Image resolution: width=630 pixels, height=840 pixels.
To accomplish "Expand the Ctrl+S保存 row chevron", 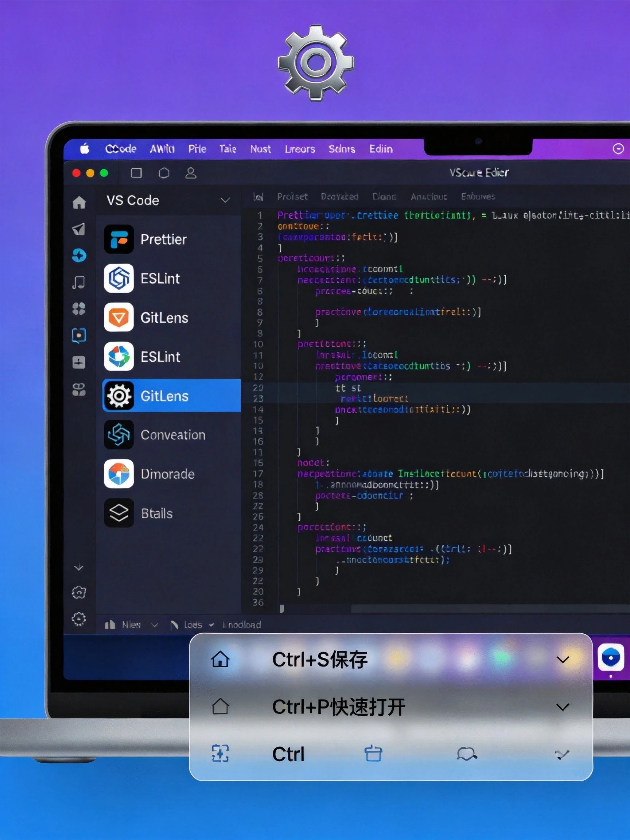I will pyautogui.click(x=563, y=660).
